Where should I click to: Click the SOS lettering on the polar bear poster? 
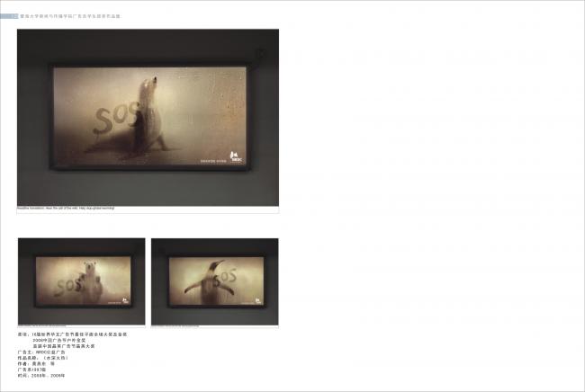[x=67, y=286]
